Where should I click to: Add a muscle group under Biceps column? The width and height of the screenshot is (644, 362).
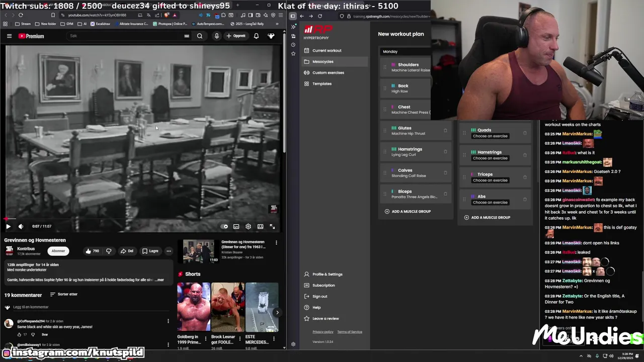[408, 212]
